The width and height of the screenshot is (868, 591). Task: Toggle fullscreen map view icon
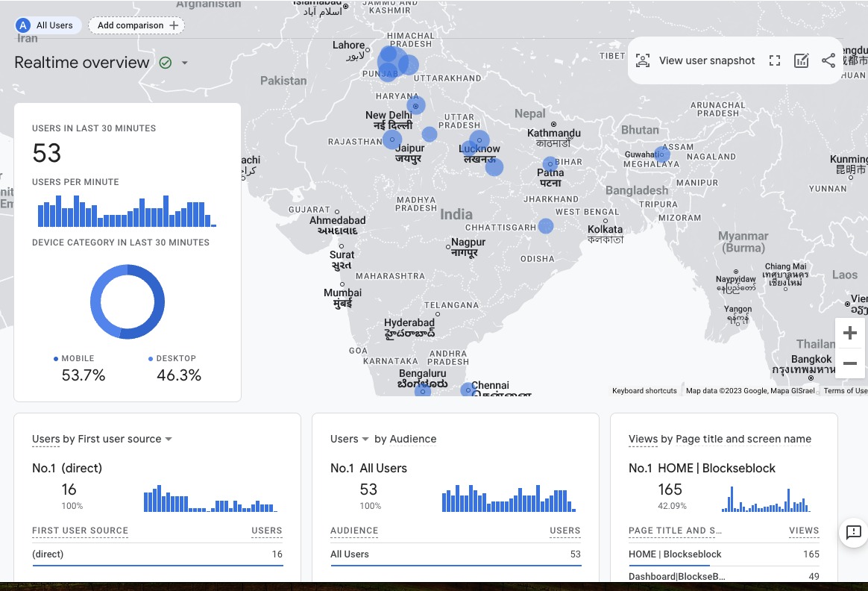tap(775, 60)
